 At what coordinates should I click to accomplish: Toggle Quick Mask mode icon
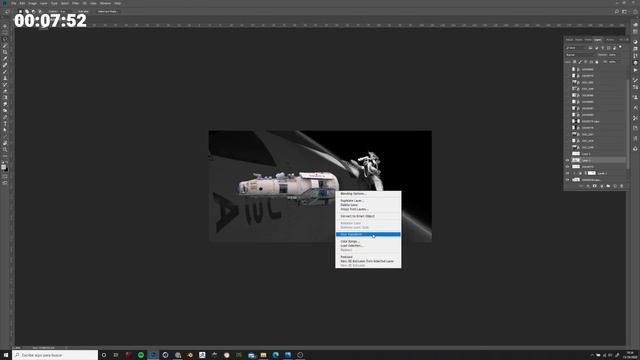(5, 177)
